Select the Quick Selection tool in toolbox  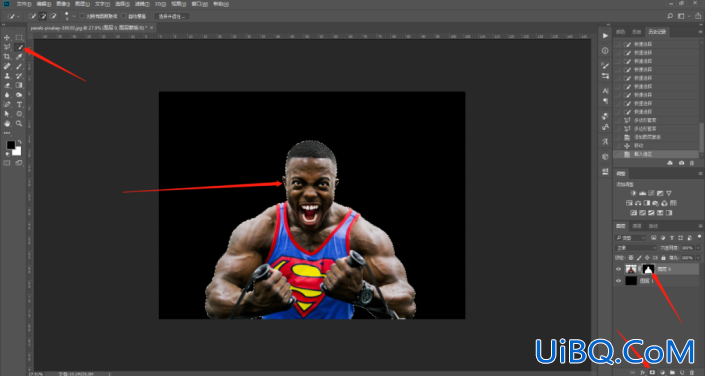click(x=19, y=47)
